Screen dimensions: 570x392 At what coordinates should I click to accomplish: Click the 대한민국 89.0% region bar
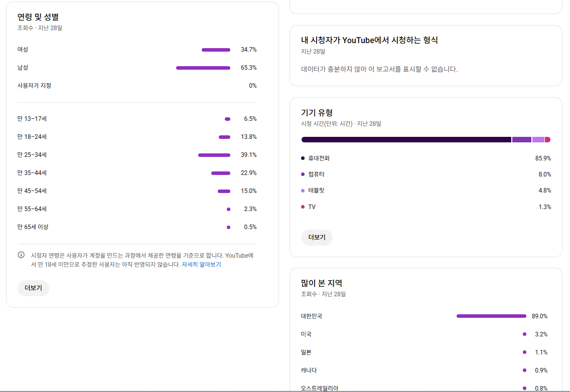491,316
